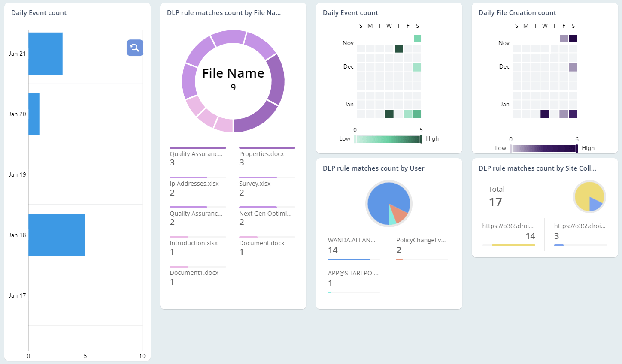
Task: Click the zoom magnifier icon on Daily Event count chart
Action: [135, 48]
